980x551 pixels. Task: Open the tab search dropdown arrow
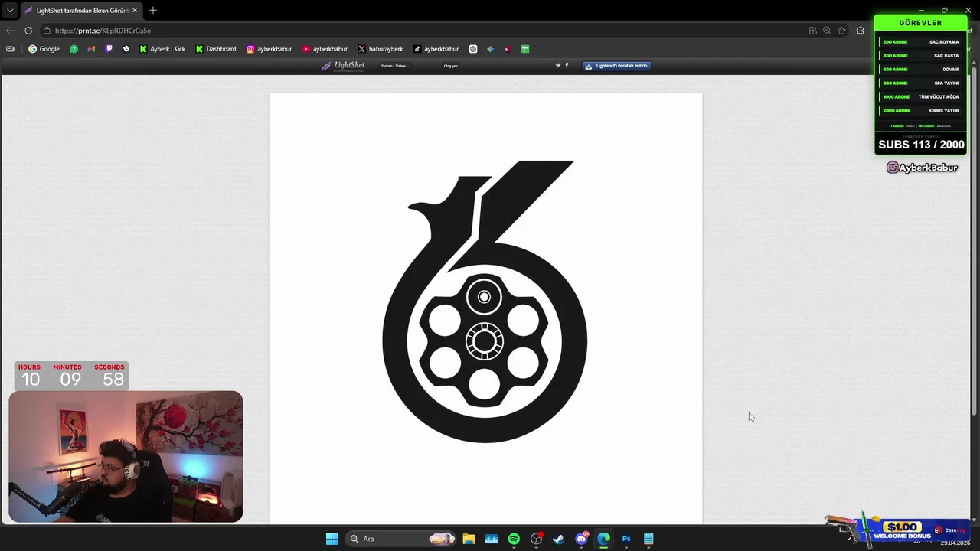click(10, 11)
